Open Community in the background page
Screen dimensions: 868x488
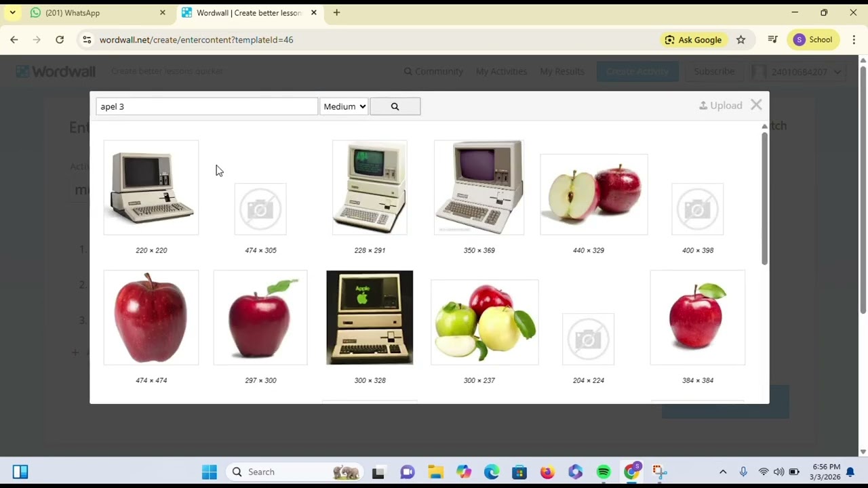433,71
